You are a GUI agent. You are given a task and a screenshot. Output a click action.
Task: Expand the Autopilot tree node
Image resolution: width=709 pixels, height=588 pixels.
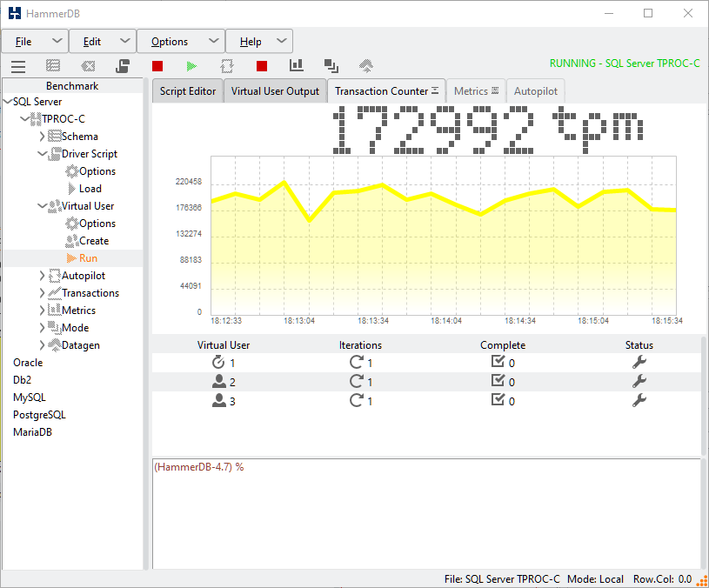tap(42, 275)
